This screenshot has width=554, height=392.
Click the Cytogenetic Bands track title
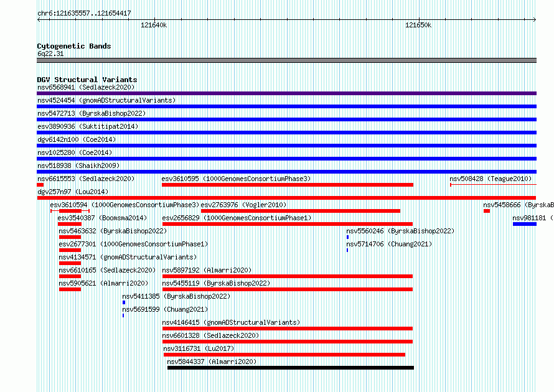[x=74, y=46]
